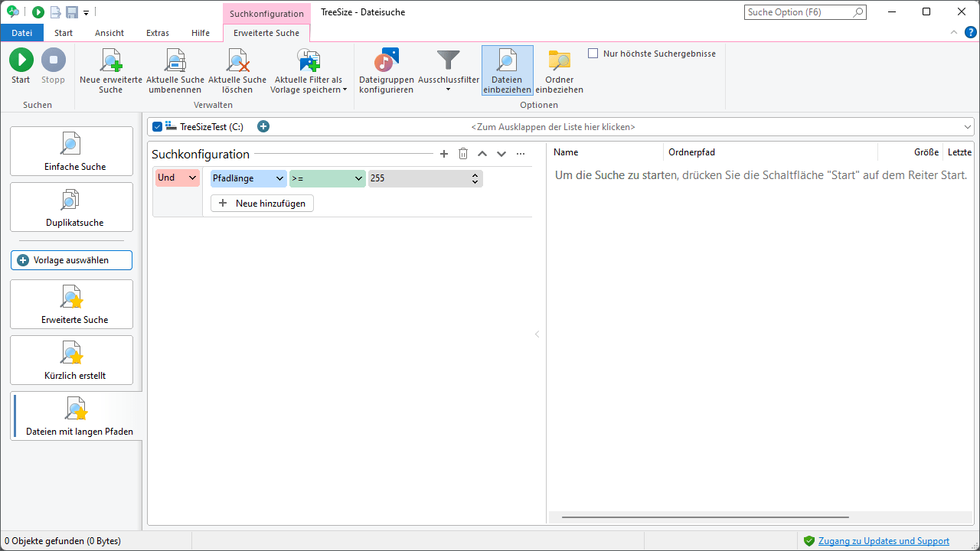
Task: Collapse the ribbon with chevron
Action: [954, 32]
